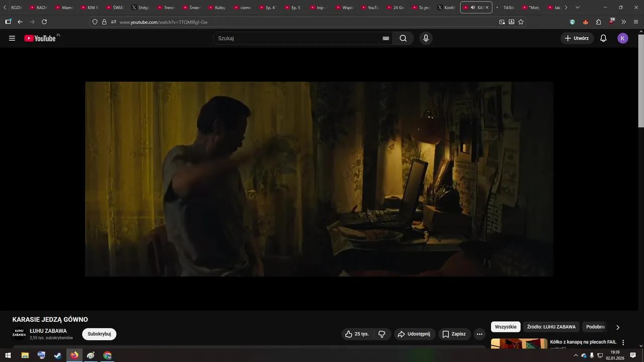Open YouTube notifications bell
This screenshot has height=362, width=644.
(x=603, y=38)
